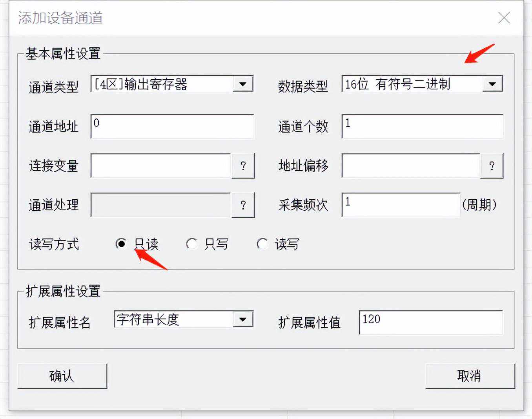Expand the 数据类型 dropdown list

tap(492, 84)
